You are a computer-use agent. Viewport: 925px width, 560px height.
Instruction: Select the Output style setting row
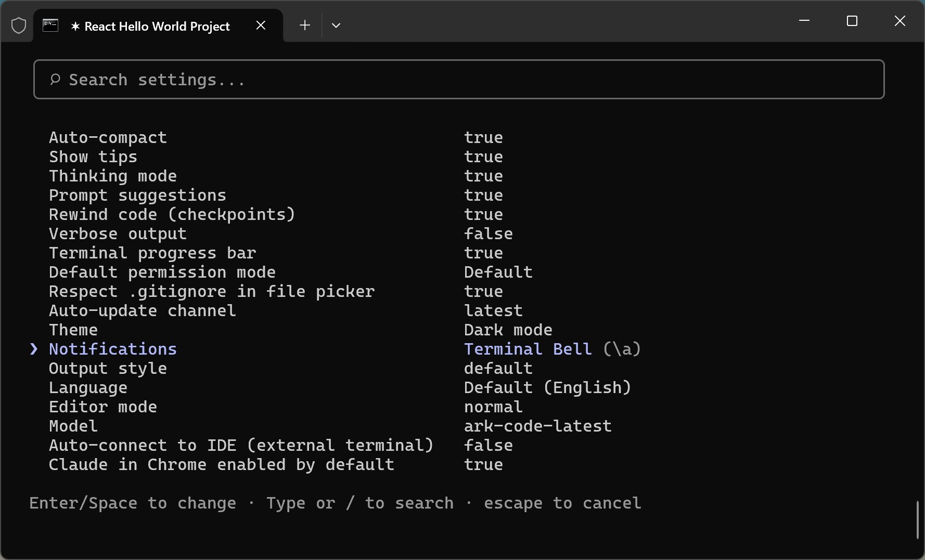(x=108, y=369)
